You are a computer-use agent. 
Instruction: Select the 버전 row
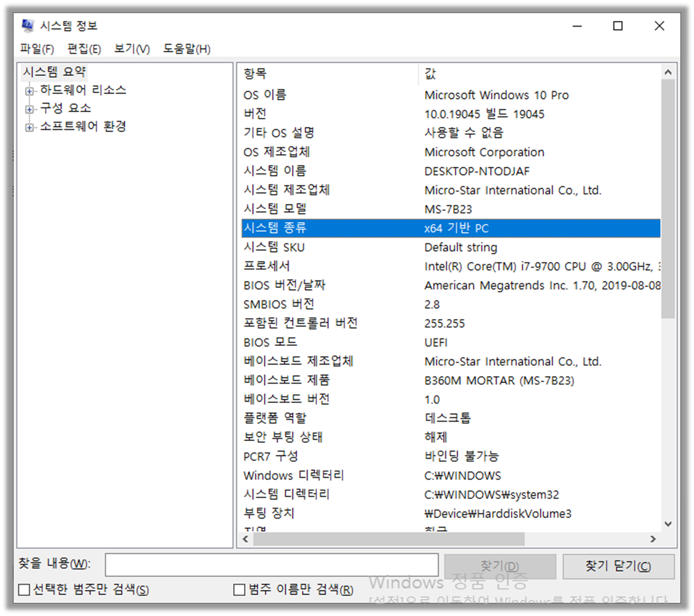(x=451, y=114)
